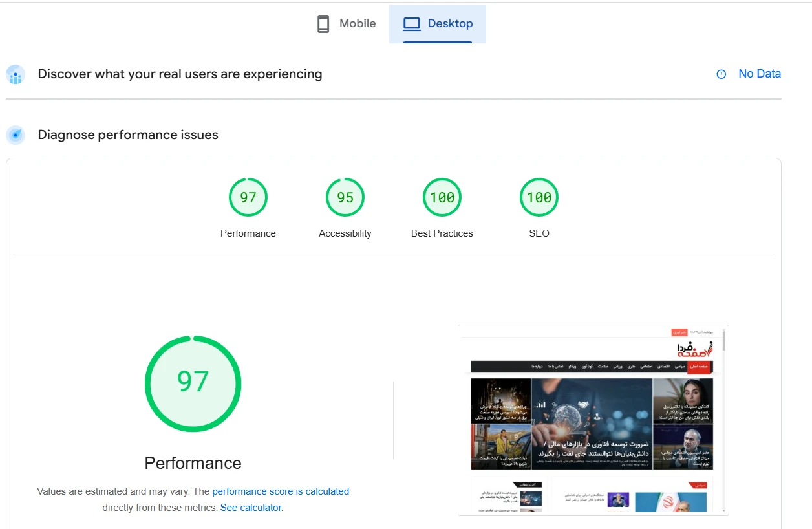Click the website screenshot thumbnail
Screen dimensions: 812x529
point(593,420)
